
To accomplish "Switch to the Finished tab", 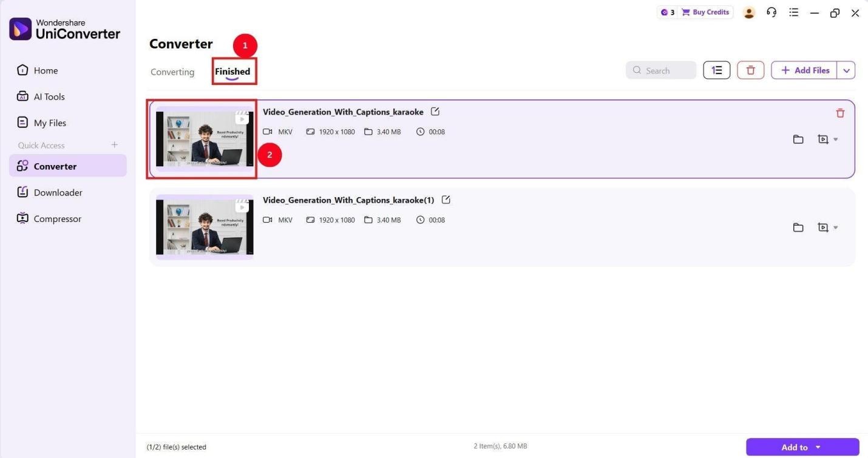I will pyautogui.click(x=232, y=72).
